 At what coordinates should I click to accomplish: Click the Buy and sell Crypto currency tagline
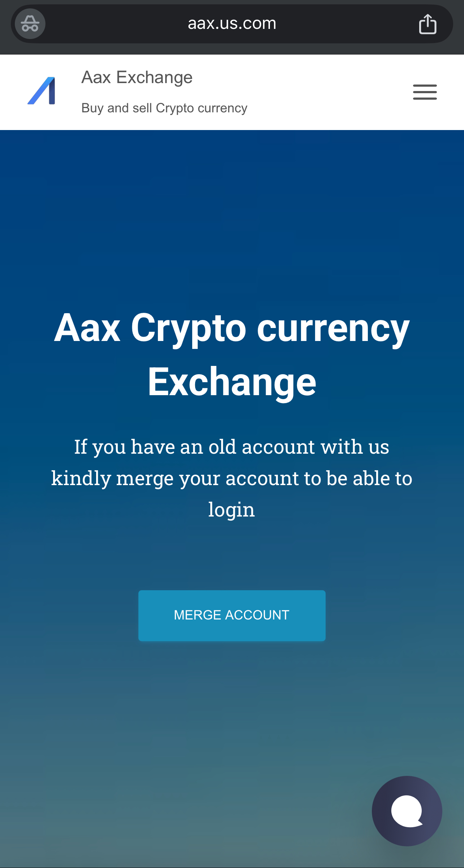pos(164,108)
